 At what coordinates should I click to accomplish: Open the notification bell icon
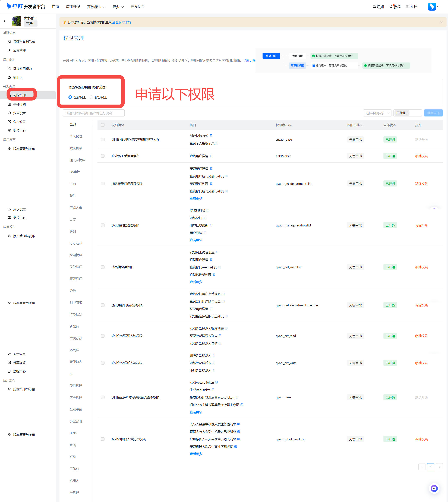coord(374,7)
